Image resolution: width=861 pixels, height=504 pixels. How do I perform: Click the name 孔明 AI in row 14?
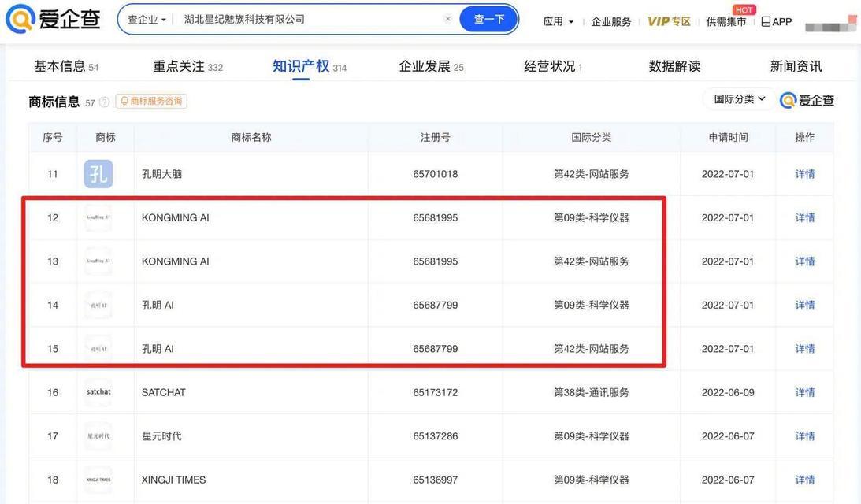coord(158,305)
